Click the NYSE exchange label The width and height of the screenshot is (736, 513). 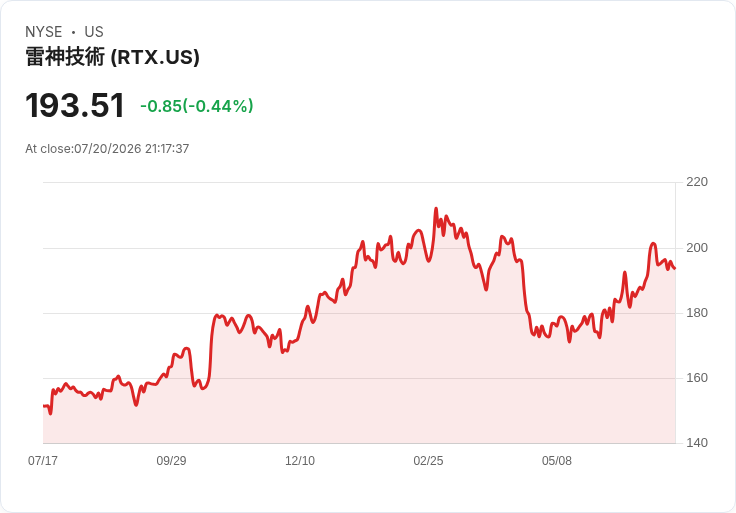44,31
